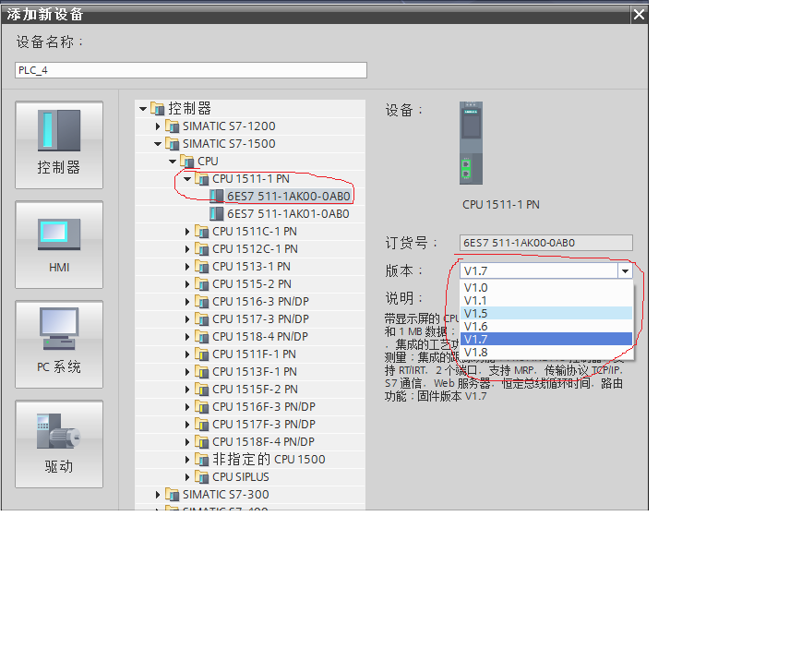Screen dimensions: 790x672
Task: Click the SIMATIC S7-1500 folder icon
Action: coord(173,144)
